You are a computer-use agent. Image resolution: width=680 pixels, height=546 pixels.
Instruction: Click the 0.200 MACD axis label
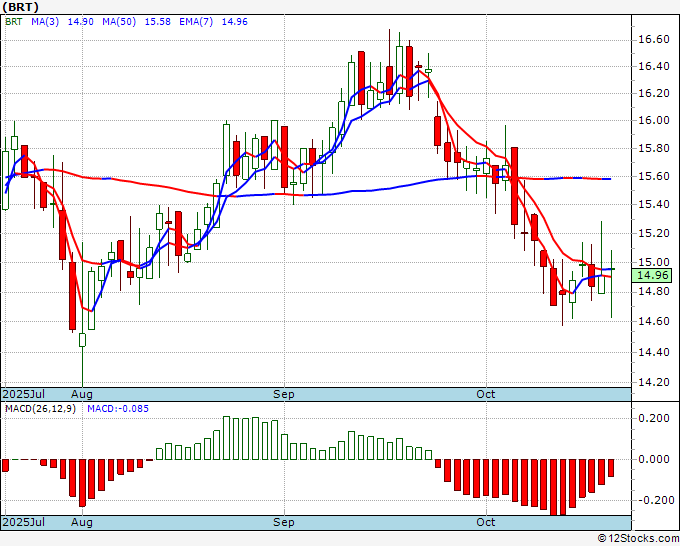point(654,418)
